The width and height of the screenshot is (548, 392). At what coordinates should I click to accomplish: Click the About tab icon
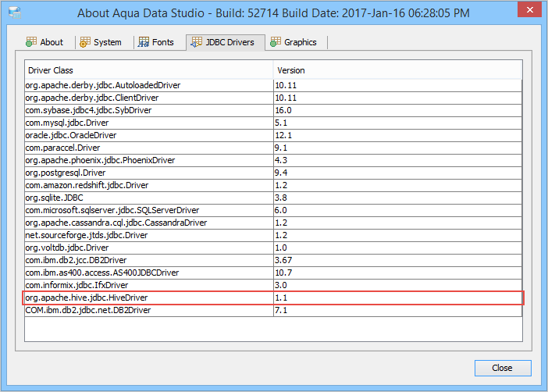30,42
